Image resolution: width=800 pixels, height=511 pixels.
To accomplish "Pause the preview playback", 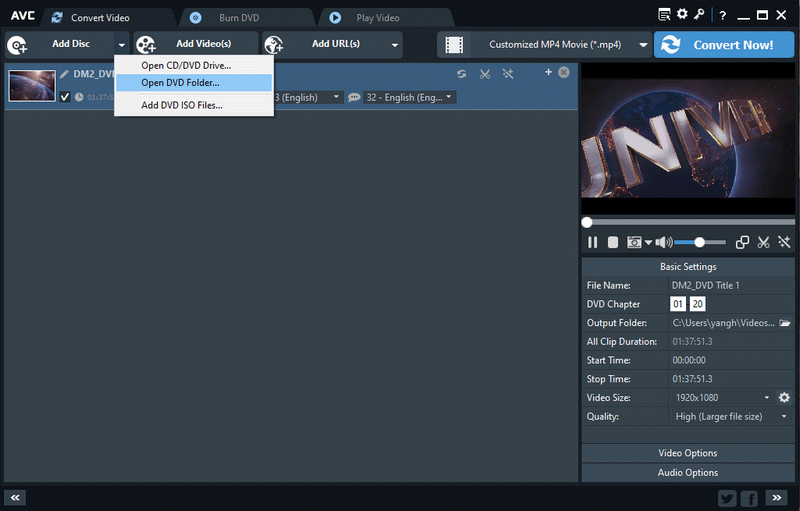I will (x=592, y=242).
